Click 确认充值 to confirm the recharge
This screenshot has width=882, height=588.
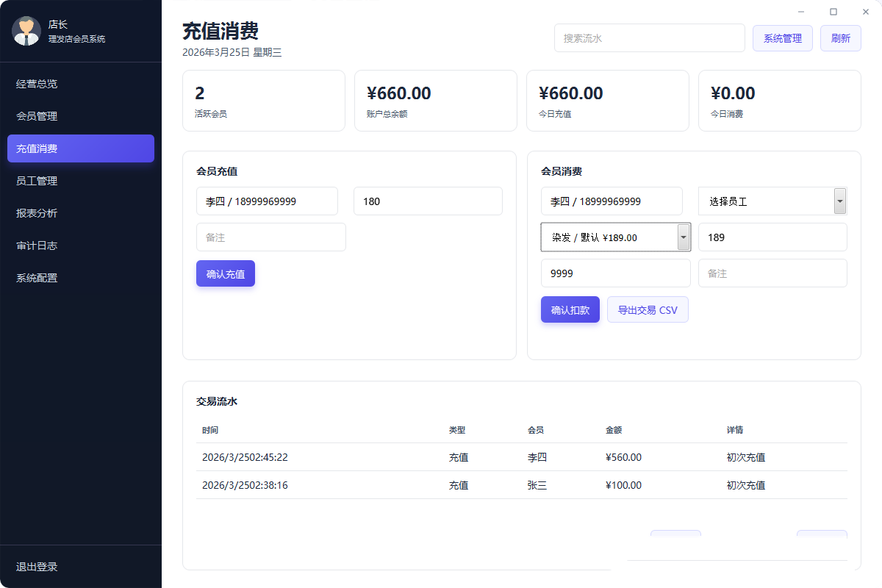pos(226,273)
